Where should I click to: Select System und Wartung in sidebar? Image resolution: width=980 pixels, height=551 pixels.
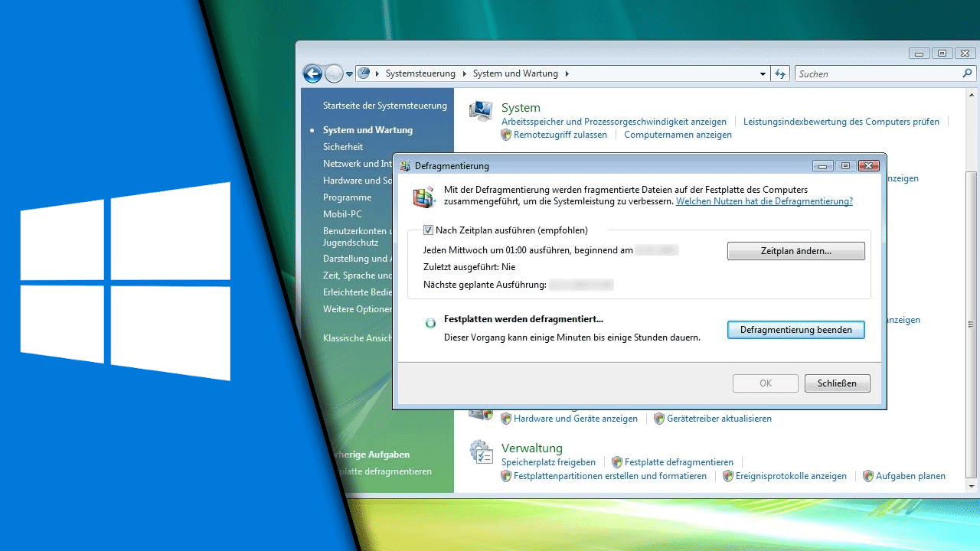click(x=367, y=130)
